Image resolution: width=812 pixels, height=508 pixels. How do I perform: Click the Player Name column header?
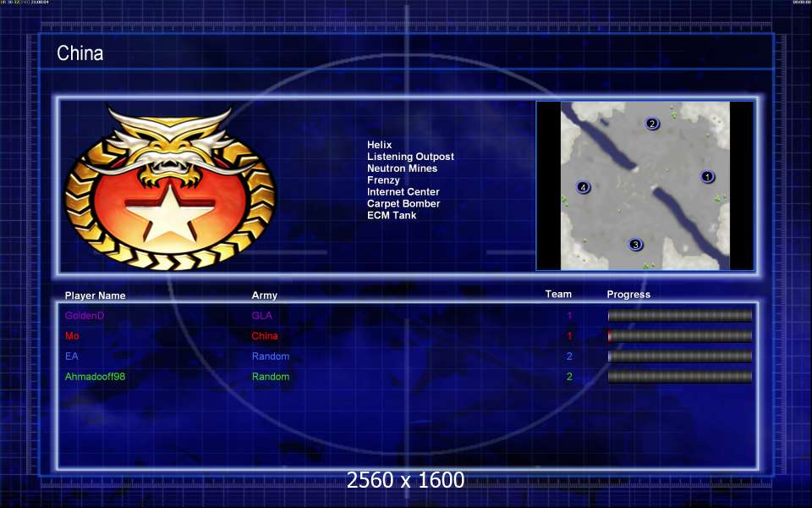96,295
